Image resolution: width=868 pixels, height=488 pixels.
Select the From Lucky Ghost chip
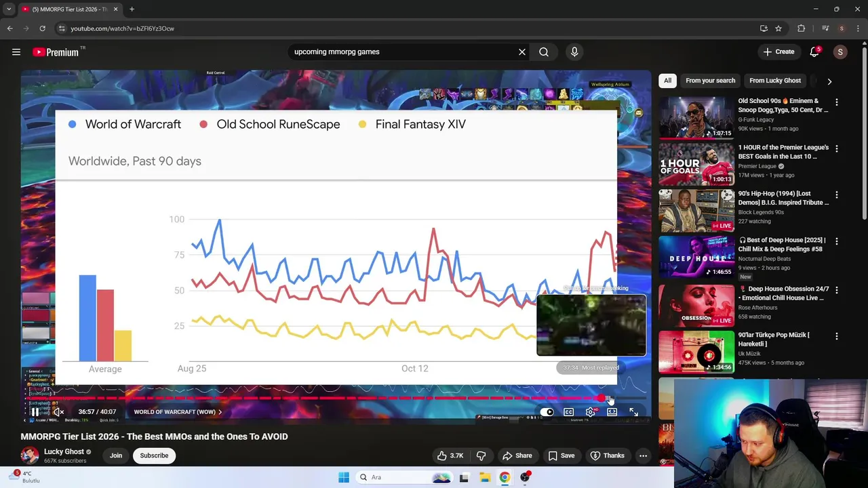pyautogui.click(x=775, y=81)
